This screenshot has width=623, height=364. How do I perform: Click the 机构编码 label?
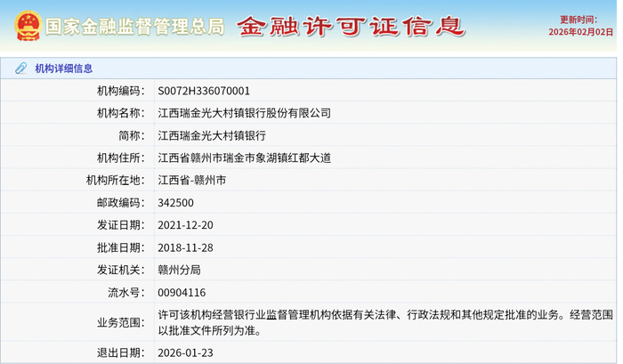point(121,91)
